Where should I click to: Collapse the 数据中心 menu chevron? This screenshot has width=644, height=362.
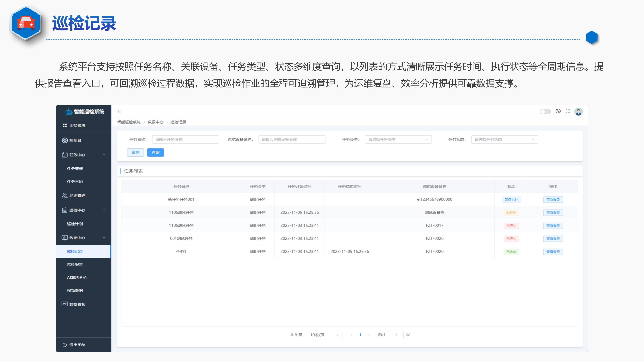(x=104, y=238)
